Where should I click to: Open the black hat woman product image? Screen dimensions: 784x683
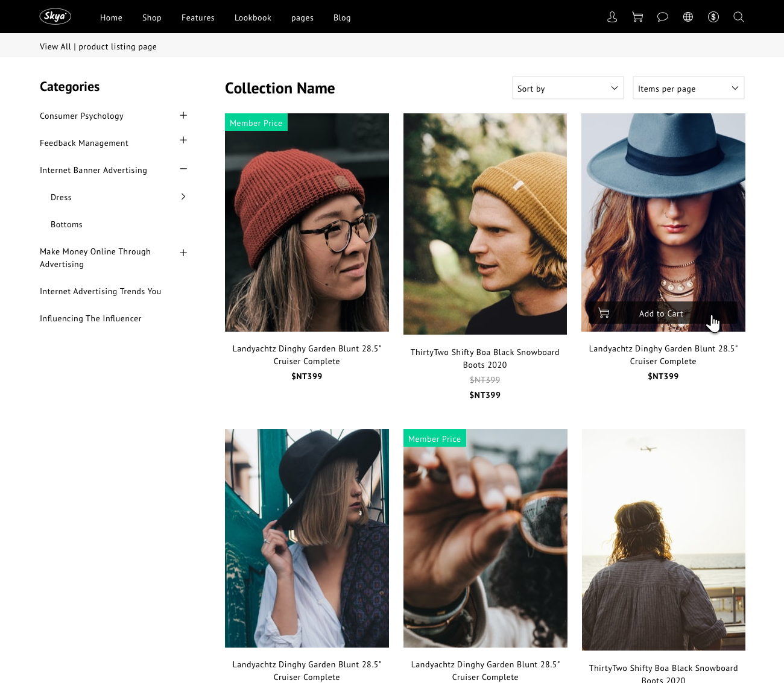pos(307,538)
